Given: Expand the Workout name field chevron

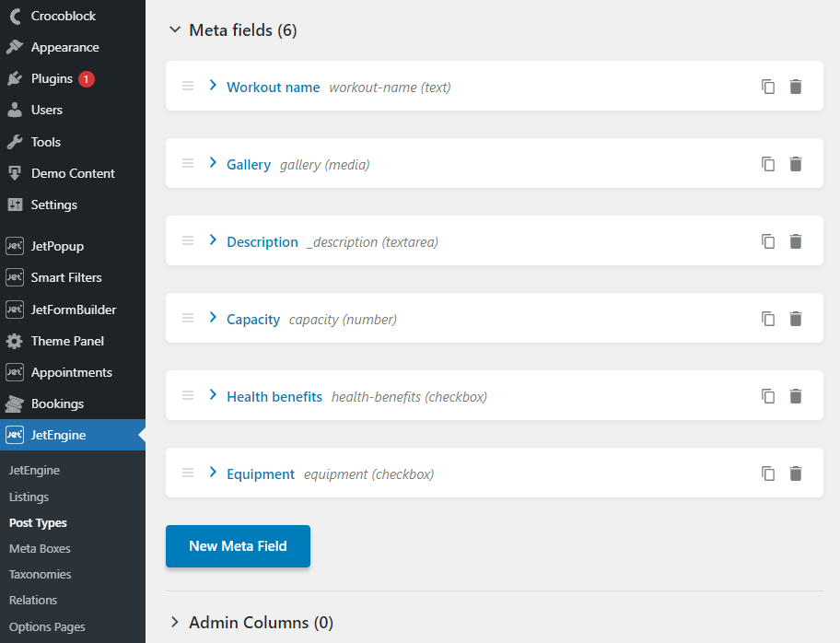Looking at the screenshot, I should tap(213, 85).
